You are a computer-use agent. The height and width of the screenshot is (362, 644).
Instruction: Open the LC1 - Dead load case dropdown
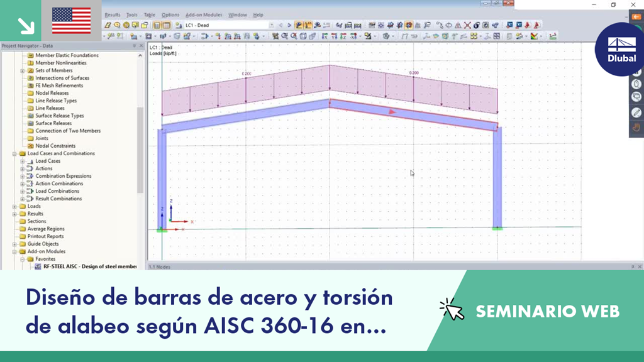[272, 25]
